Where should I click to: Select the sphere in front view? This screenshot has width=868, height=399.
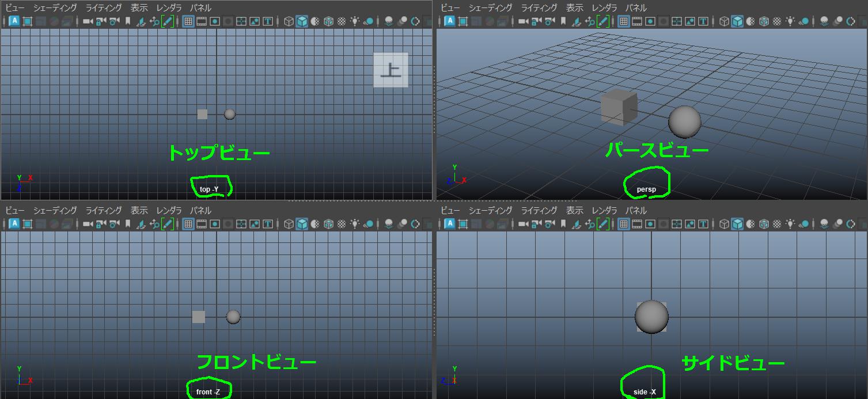[233, 317]
